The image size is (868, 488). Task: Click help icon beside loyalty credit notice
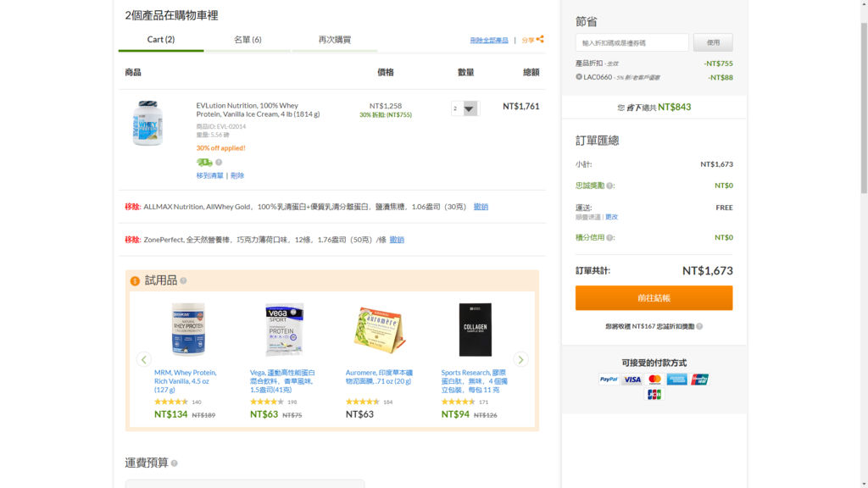pyautogui.click(x=699, y=326)
